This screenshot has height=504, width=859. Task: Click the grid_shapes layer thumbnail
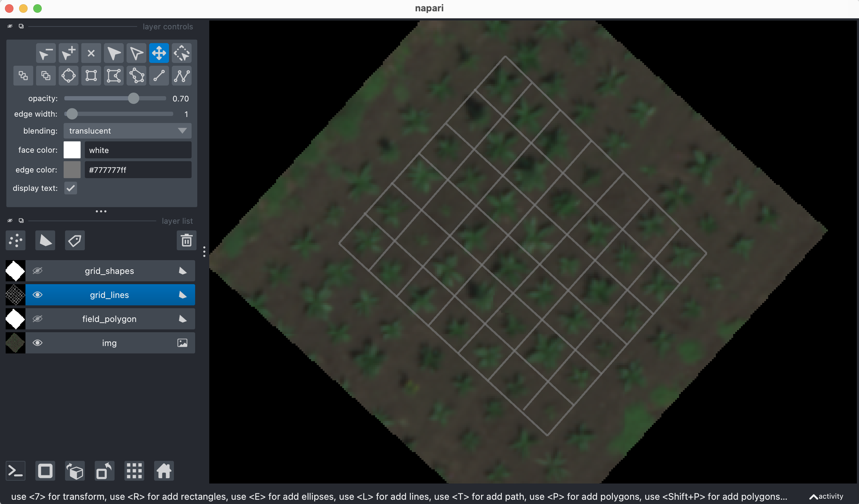[x=16, y=271]
